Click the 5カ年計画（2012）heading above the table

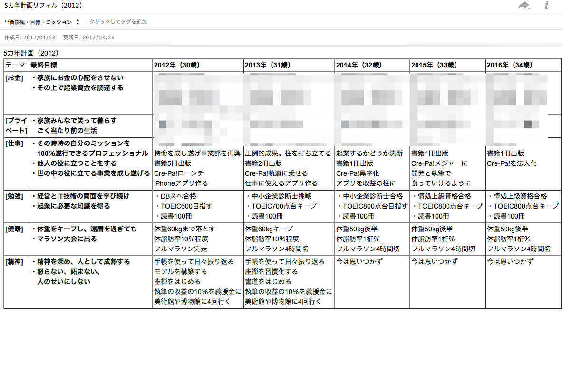(x=31, y=53)
